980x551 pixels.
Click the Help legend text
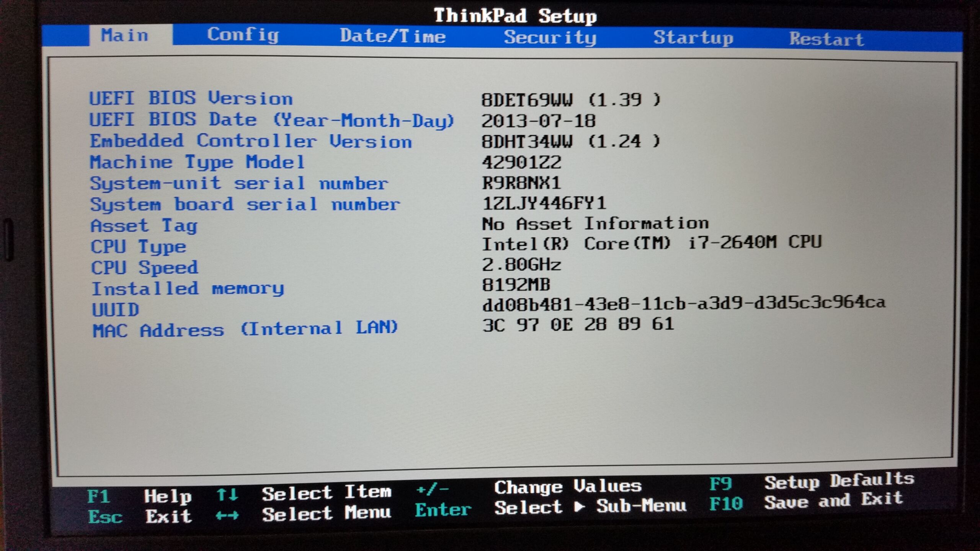click(168, 497)
